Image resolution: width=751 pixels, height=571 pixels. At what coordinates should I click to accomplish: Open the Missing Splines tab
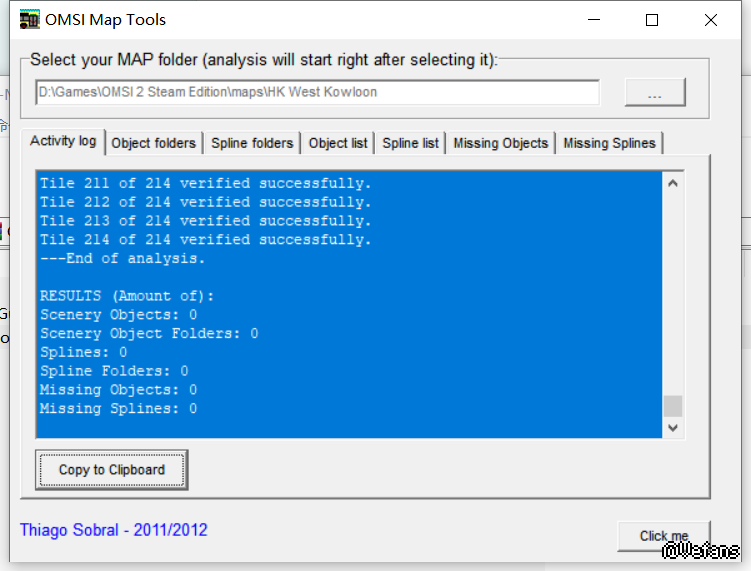(x=609, y=143)
